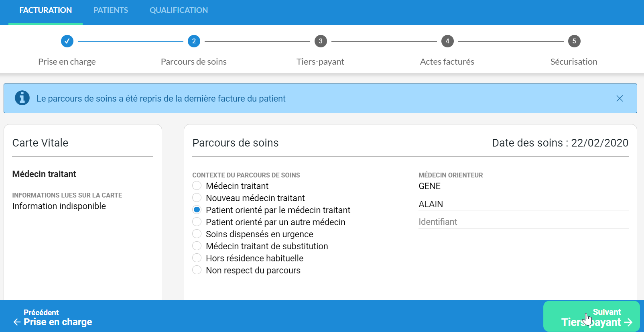Select Hors résidence habituelle radio

click(x=197, y=258)
